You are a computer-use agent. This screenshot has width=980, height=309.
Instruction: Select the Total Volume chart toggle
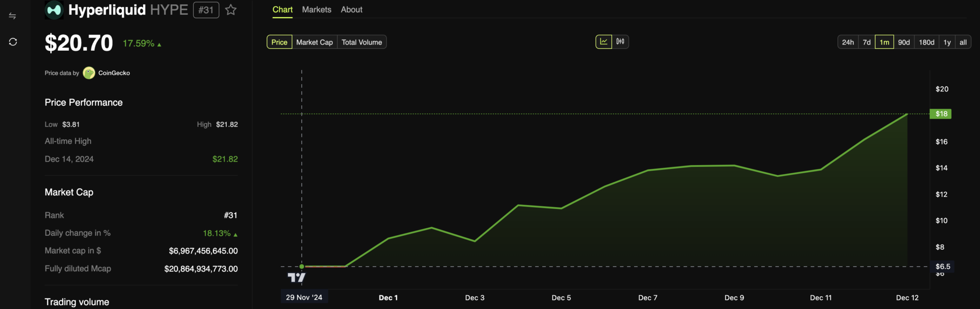[x=362, y=42]
